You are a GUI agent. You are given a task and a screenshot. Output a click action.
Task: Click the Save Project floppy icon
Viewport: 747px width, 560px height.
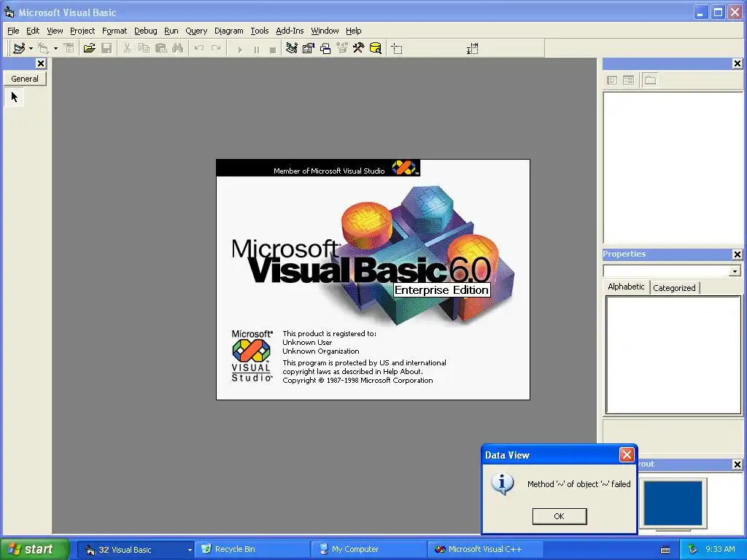107,48
